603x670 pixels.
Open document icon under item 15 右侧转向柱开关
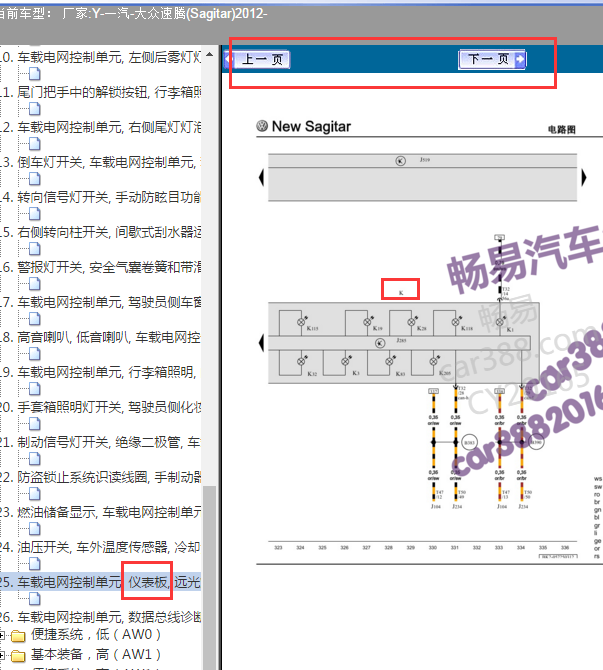(x=35, y=249)
